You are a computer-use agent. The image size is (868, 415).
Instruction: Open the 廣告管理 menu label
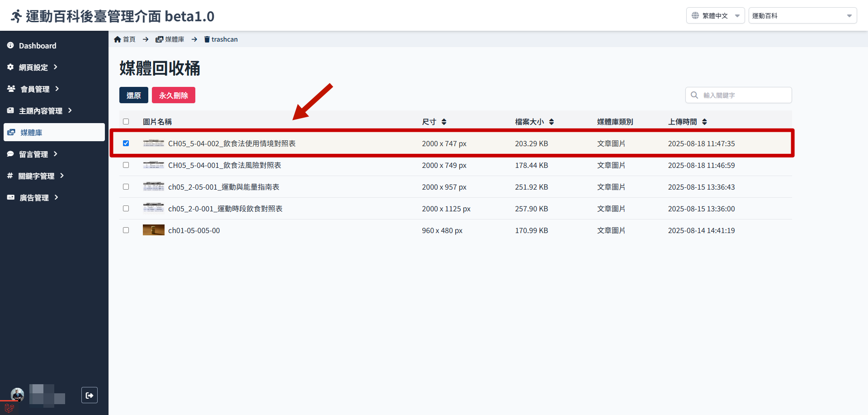(34, 198)
